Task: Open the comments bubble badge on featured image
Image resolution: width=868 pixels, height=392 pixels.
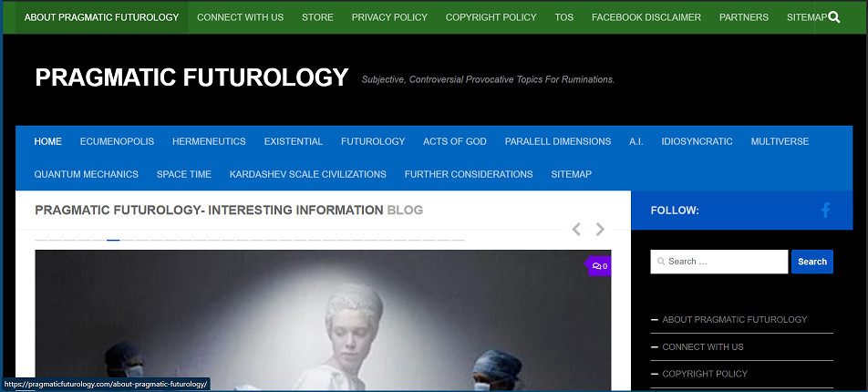Action: (x=600, y=266)
